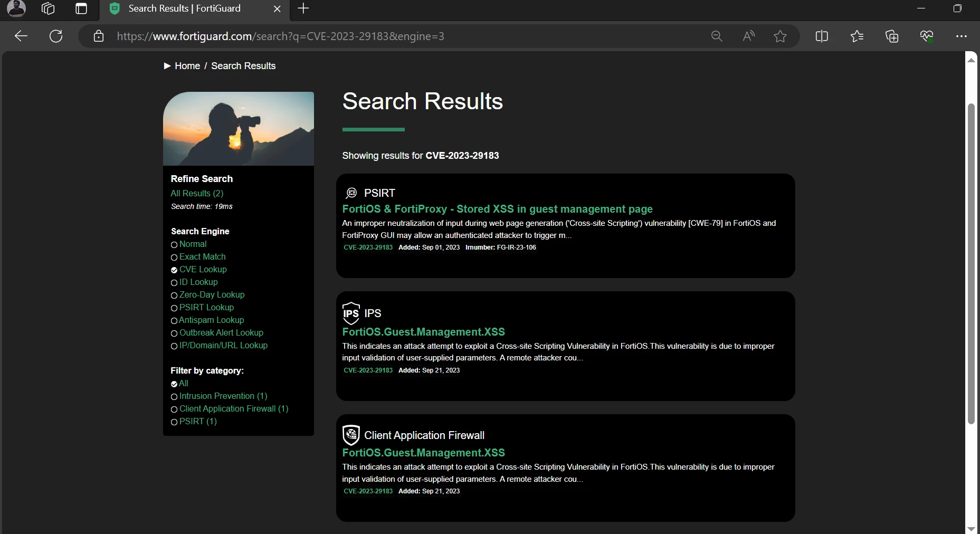980x534 pixels.
Task: Click the PSIRT result category icon
Action: click(x=351, y=193)
